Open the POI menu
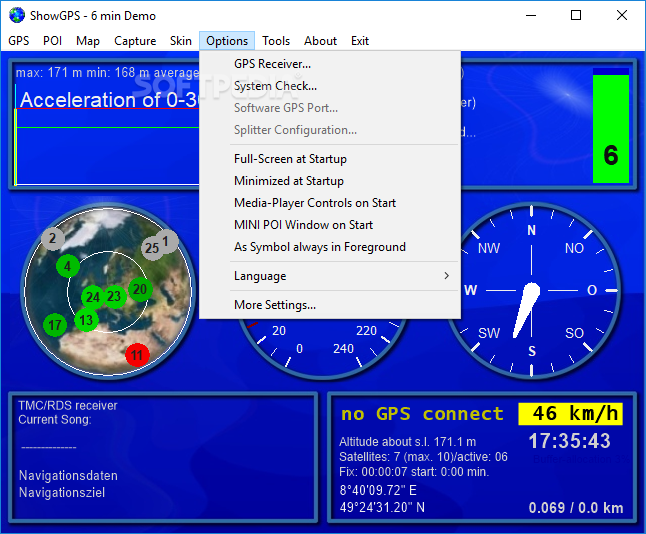Image resolution: width=646 pixels, height=534 pixels. click(x=52, y=41)
